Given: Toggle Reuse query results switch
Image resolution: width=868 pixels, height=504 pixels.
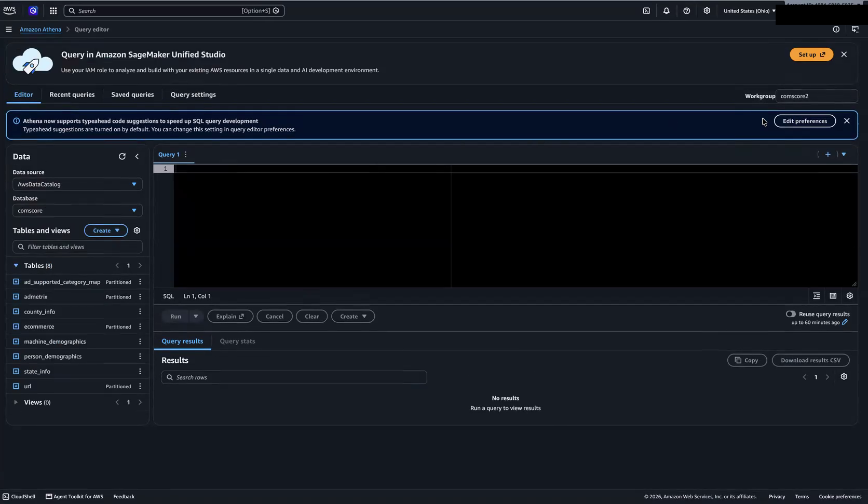Looking at the screenshot, I should point(791,314).
